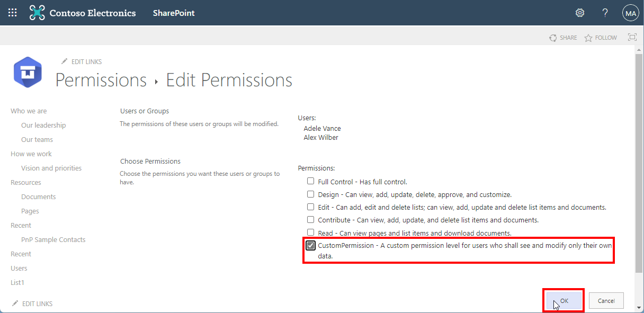Image resolution: width=644 pixels, height=313 pixels.
Task: Click the Contoso Electronics logo icon
Action: pyautogui.click(x=37, y=13)
